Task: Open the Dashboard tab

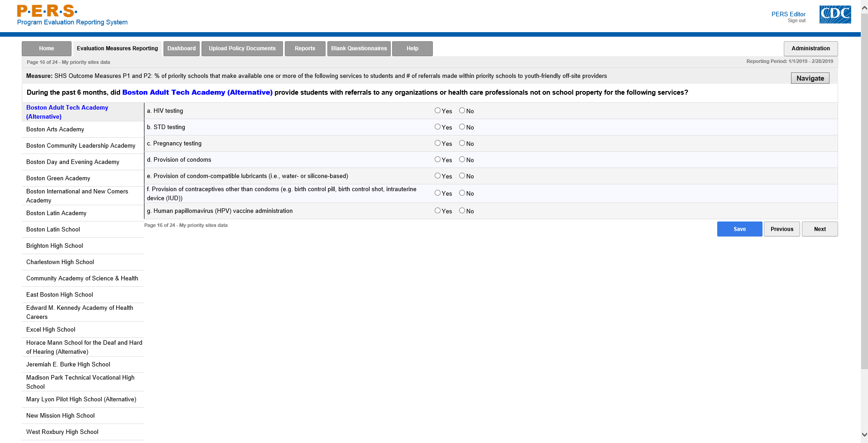Action: click(182, 48)
